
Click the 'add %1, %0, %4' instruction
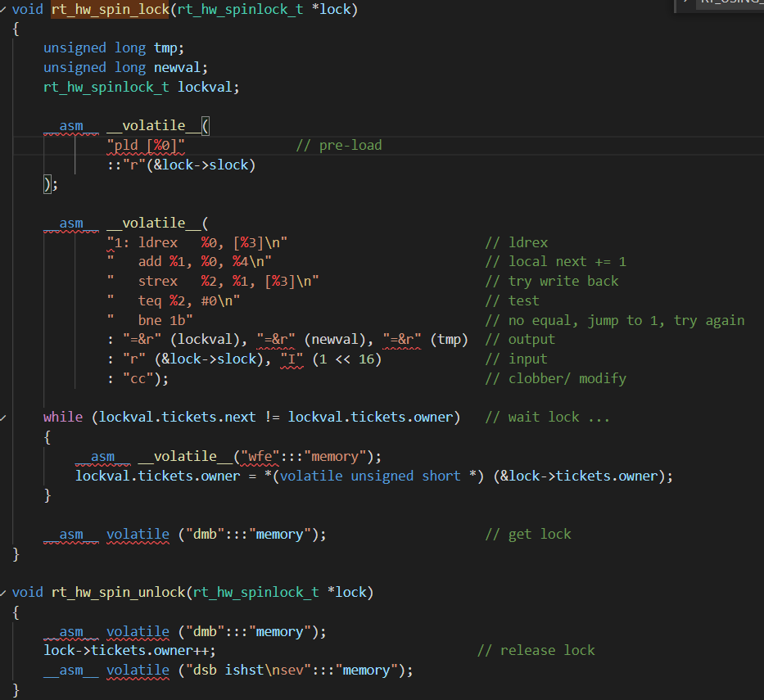(193, 262)
